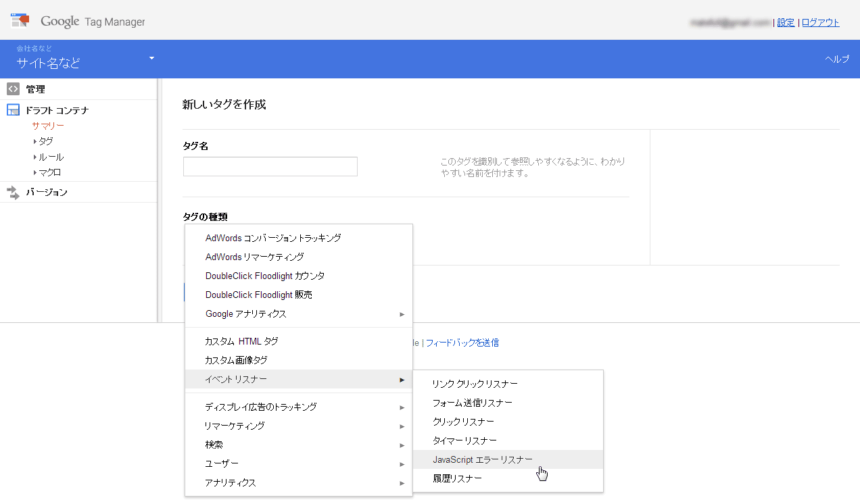Open the account dropdown next to サイト名など

[x=151, y=58]
